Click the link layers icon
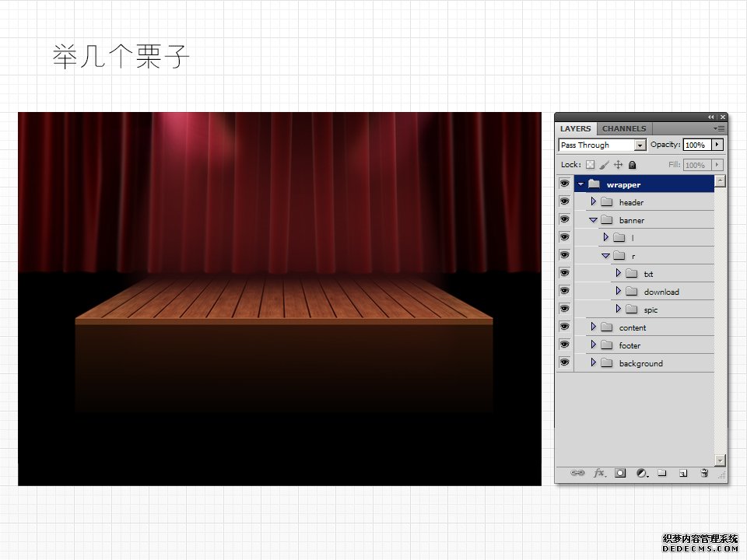Image resolution: width=747 pixels, height=560 pixels. tap(577, 473)
